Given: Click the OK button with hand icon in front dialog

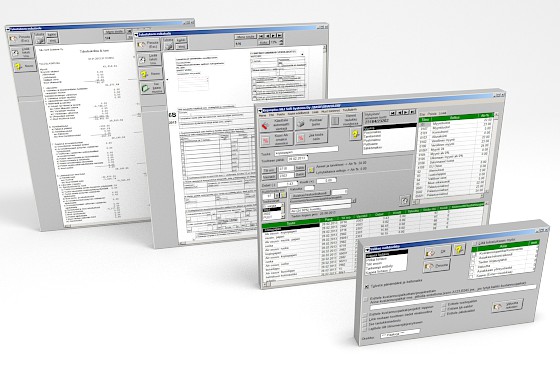Looking at the screenshot, I should [x=438, y=252].
